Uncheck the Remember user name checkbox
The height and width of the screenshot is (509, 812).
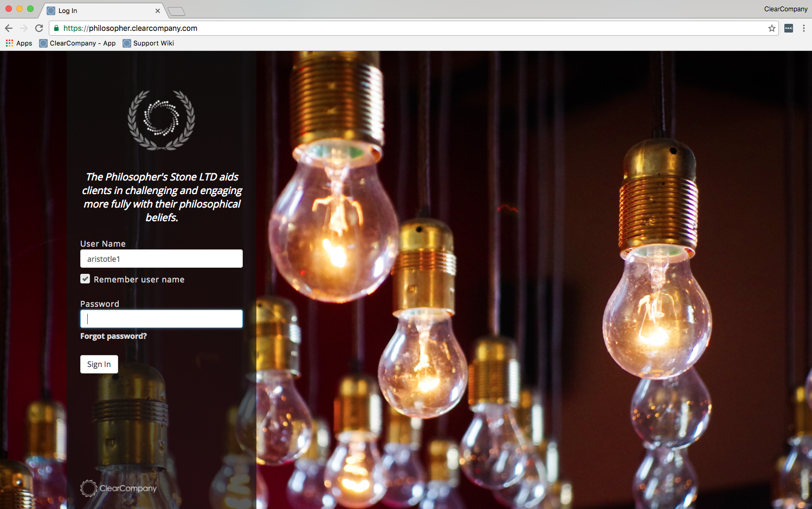coord(85,279)
